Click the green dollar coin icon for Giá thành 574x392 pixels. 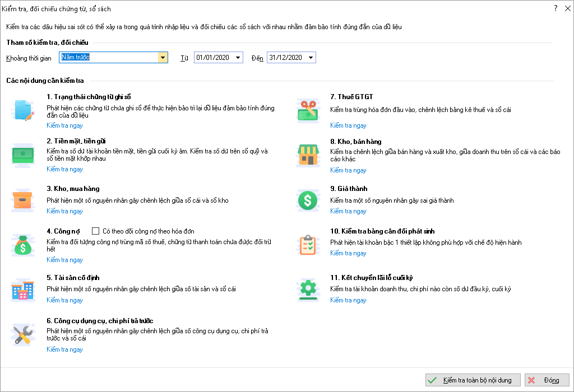pyautogui.click(x=308, y=200)
